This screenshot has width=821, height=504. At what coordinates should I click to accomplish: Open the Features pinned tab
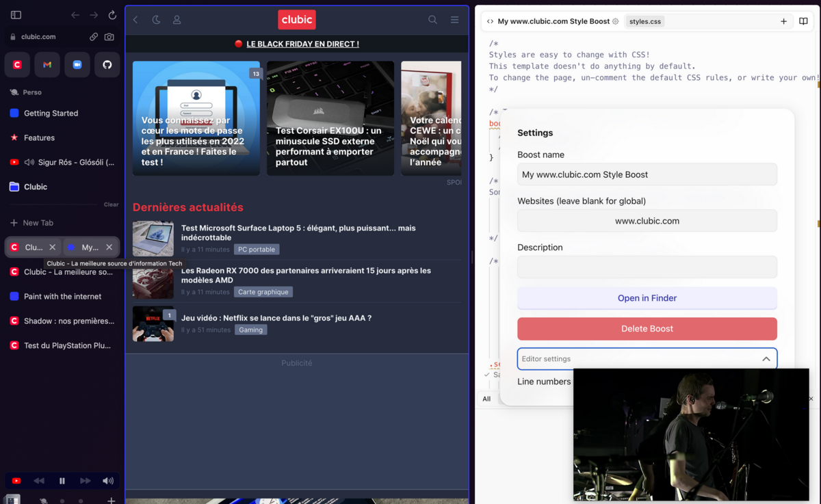coord(62,138)
